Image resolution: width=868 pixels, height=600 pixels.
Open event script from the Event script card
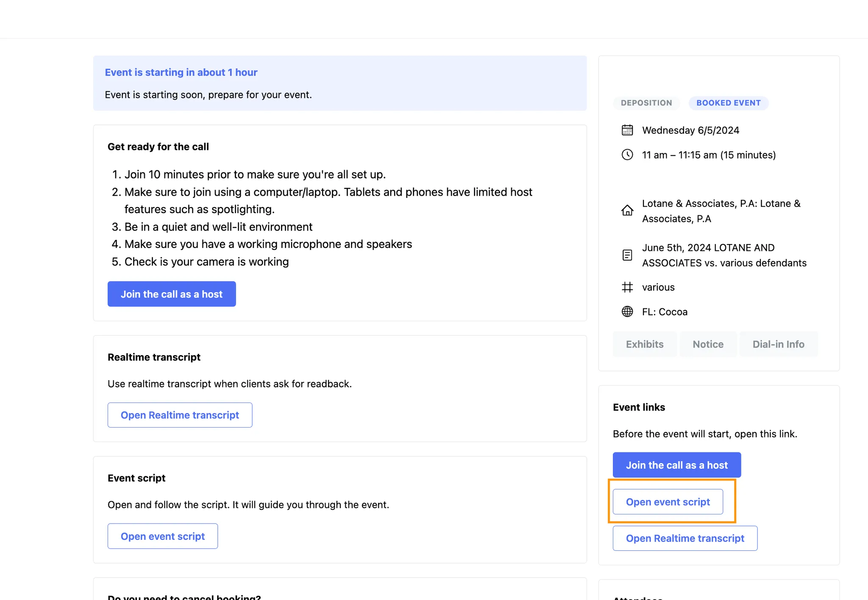point(163,536)
